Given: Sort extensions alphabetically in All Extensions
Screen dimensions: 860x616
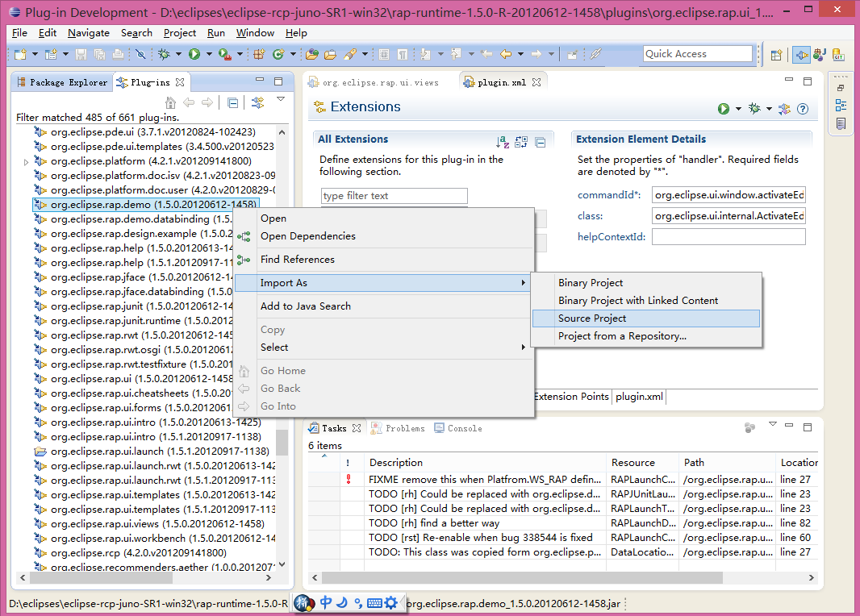Looking at the screenshot, I should pyautogui.click(x=503, y=142).
